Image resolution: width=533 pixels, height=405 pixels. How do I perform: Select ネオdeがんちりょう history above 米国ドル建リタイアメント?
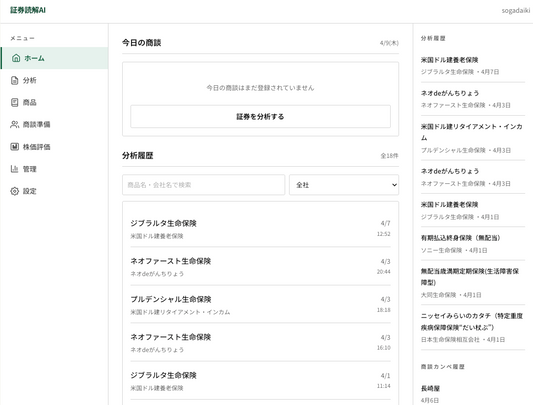(x=473, y=99)
